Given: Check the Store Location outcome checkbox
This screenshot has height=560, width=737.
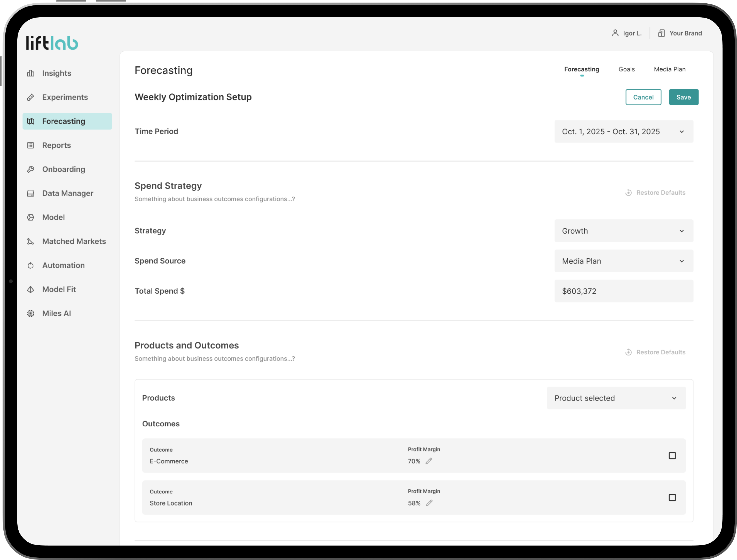Looking at the screenshot, I should (672, 498).
